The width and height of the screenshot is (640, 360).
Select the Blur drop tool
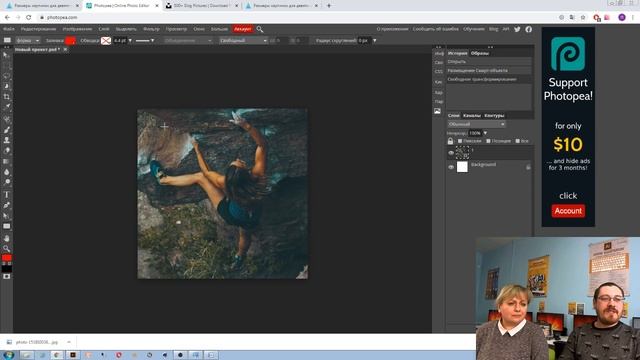pos(7,172)
